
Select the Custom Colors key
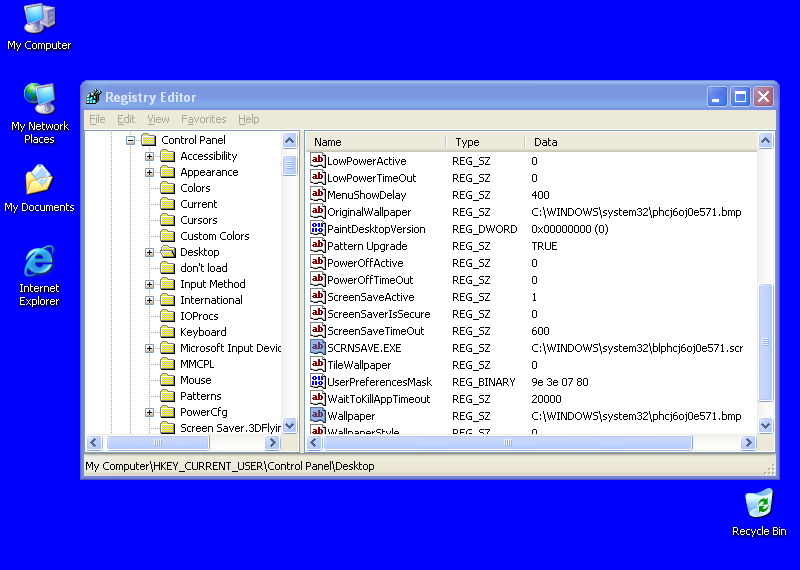click(214, 236)
